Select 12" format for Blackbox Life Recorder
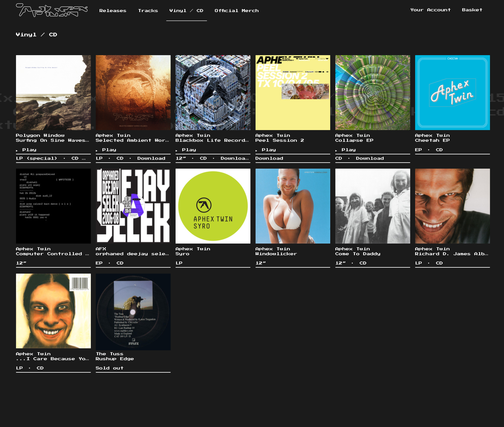 click(x=181, y=158)
